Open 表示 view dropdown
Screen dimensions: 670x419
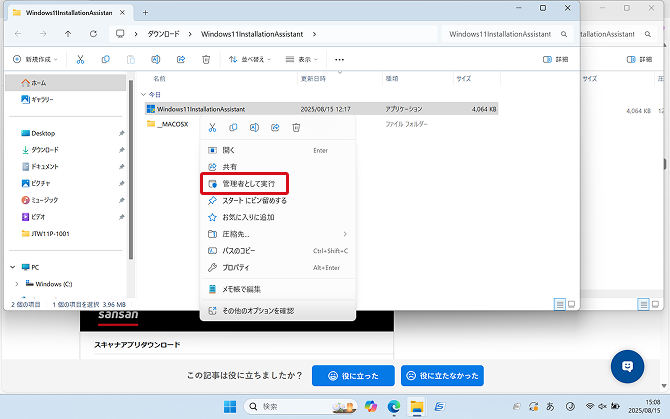point(302,59)
